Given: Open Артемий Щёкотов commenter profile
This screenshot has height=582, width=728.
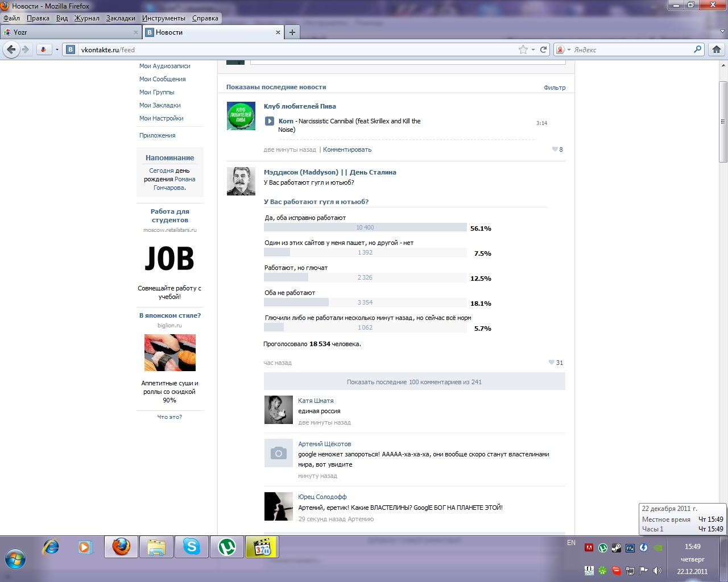Looking at the screenshot, I should pos(325,444).
